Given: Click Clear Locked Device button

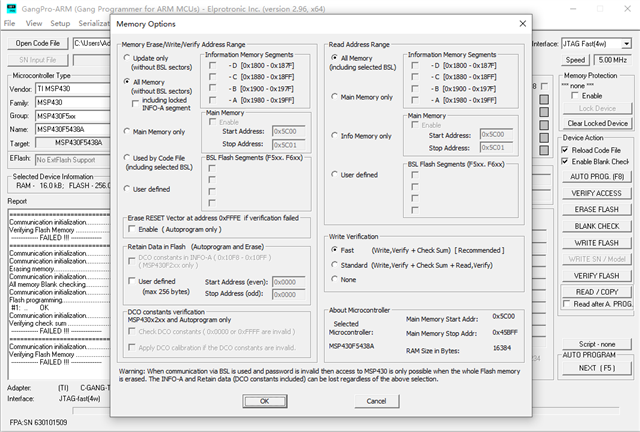Looking at the screenshot, I should coord(597,123).
